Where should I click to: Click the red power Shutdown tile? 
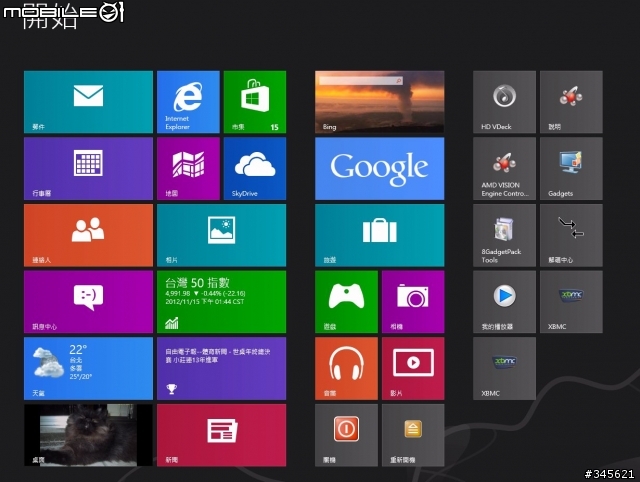(346, 435)
